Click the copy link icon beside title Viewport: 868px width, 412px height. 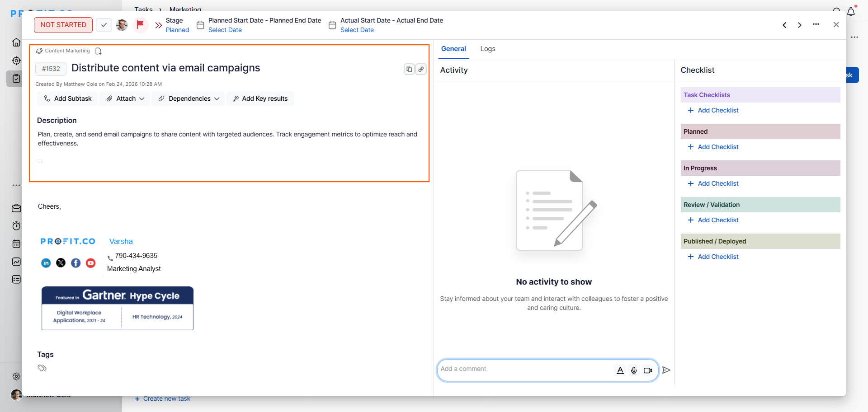point(421,69)
